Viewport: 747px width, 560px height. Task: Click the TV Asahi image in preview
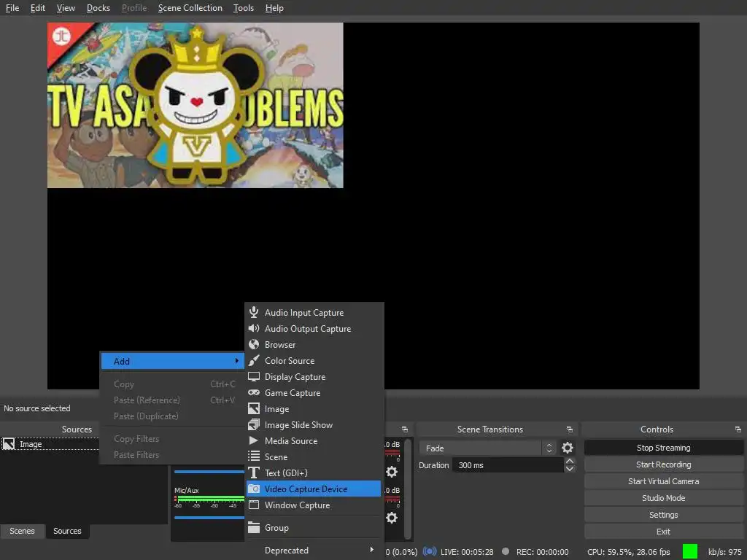[196, 105]
